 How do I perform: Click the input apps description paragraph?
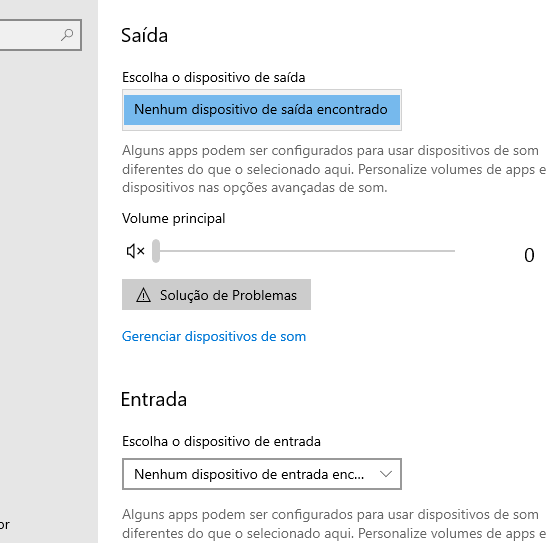pyautogui.click(x=334, y=524)
